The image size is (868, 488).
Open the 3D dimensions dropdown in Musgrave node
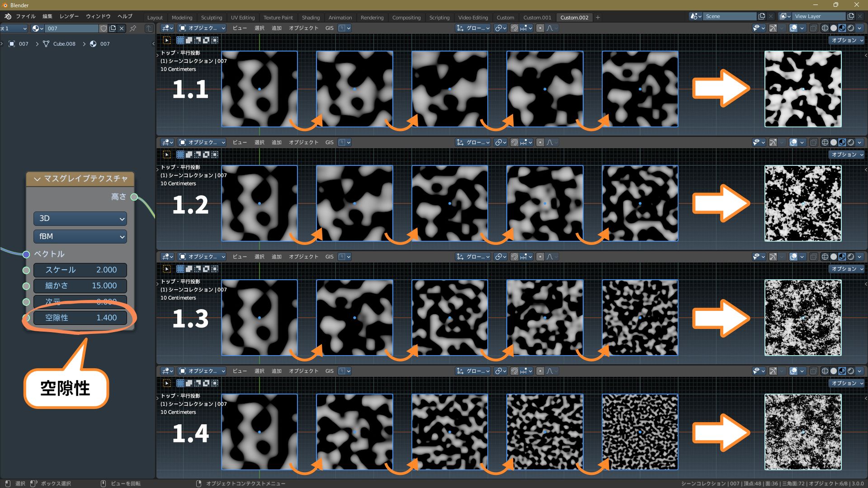pyautogui.click(x=80, y=219)
